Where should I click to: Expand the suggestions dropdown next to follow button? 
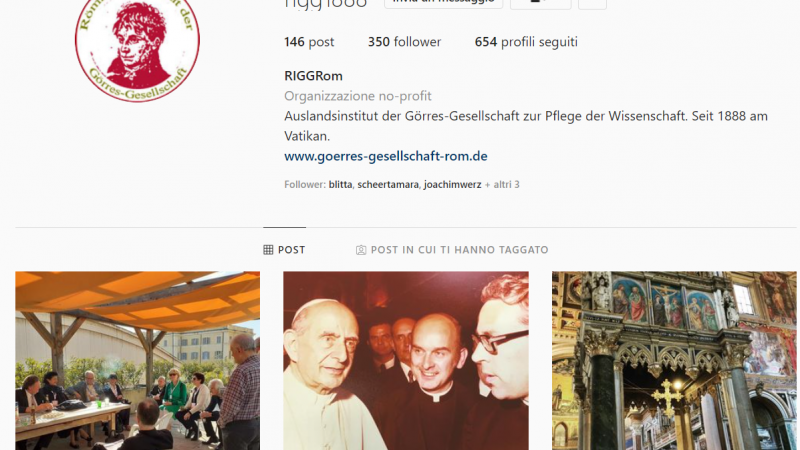[x=592, y=3]
